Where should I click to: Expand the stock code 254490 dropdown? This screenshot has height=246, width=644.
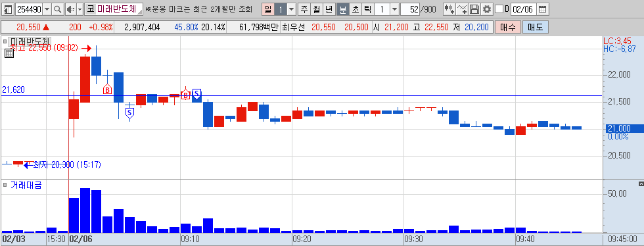pos(47,9)
